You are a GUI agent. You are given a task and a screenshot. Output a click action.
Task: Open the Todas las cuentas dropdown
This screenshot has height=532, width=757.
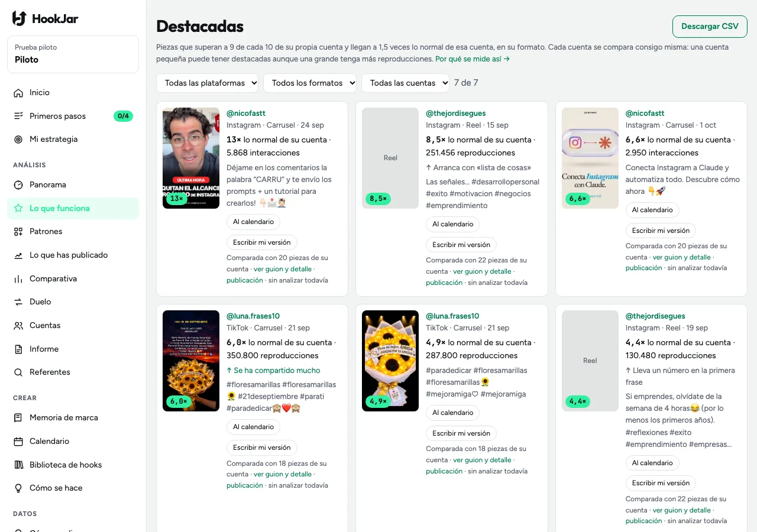pyautogui.click(x=406, y=83)
